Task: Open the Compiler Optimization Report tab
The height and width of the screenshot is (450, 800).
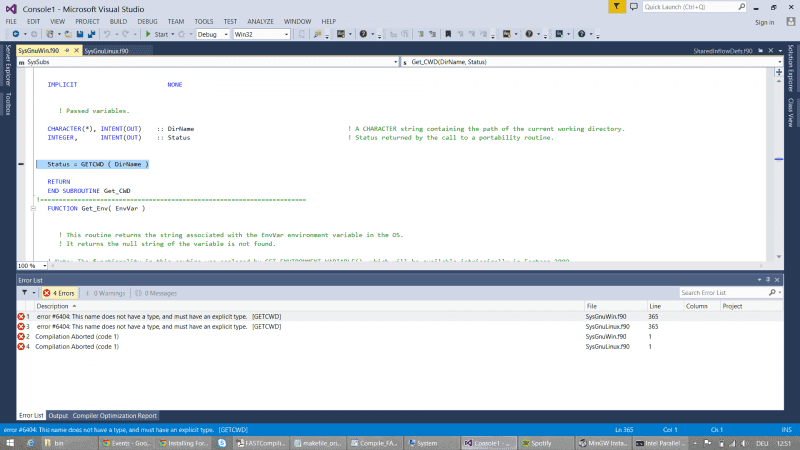Action: (x=114, y=415)
